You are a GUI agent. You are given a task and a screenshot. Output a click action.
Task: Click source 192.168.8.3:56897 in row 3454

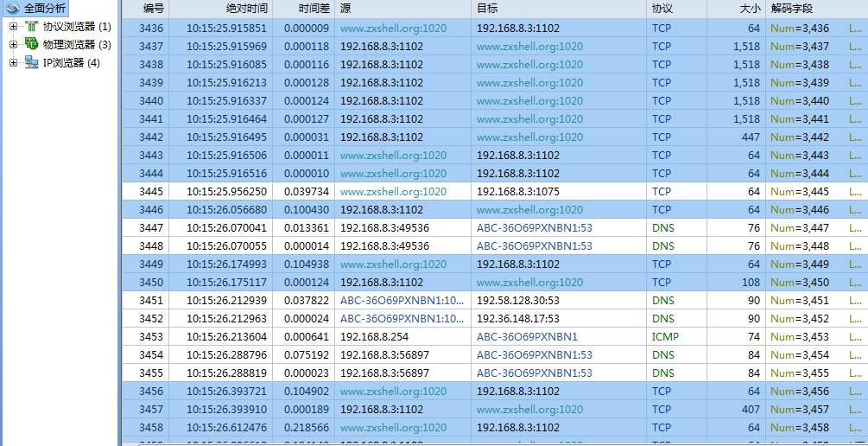384,355
